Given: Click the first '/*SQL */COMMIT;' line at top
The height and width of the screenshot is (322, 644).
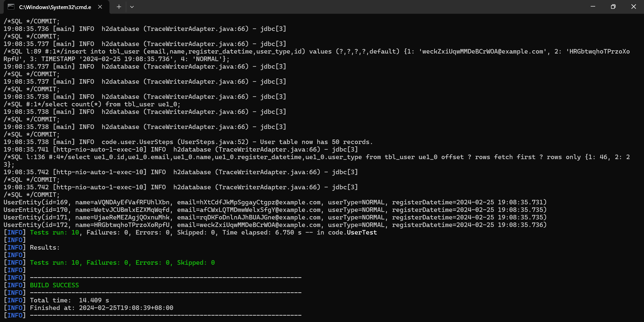Looking at the screenshot, I should [x=32, y=21].
